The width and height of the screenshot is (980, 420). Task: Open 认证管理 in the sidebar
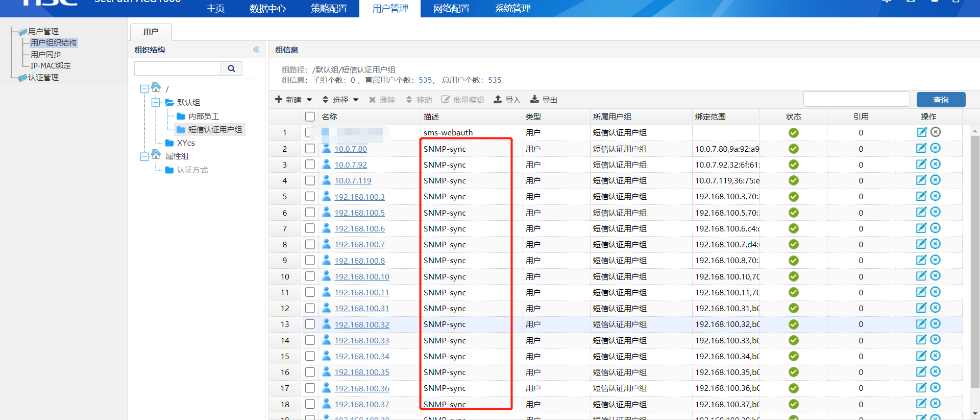coord(43,78)
